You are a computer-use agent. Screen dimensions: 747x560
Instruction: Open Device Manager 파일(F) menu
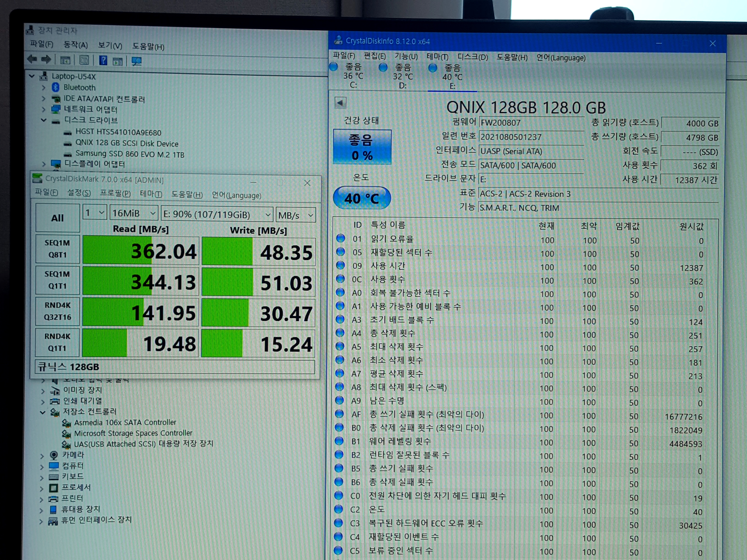click(x=41, y=44)
